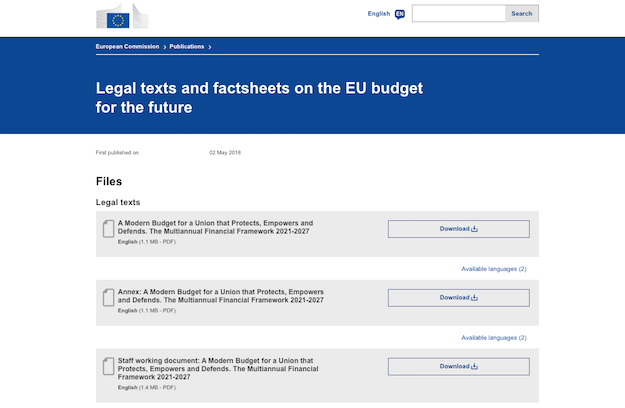Image resolution: width=625 pixels, height=408 pixels.
Task: Go to Publications breadcrumb
Action: 187,47
